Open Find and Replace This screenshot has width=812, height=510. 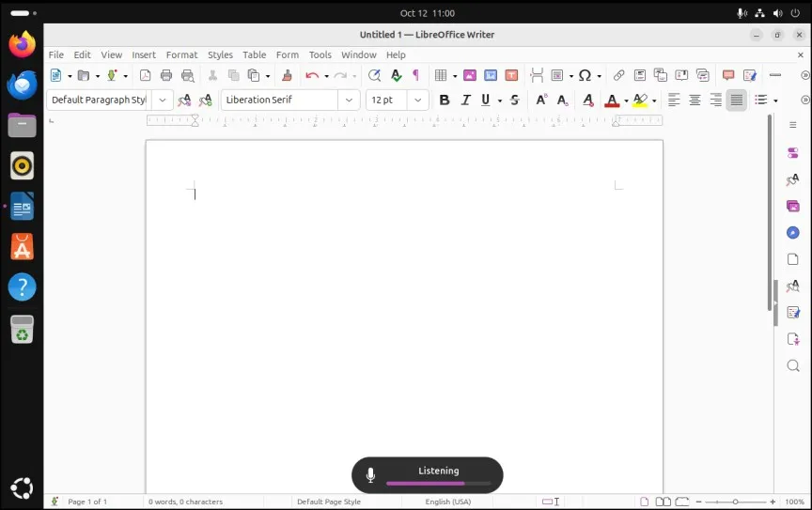click(374, 75)
